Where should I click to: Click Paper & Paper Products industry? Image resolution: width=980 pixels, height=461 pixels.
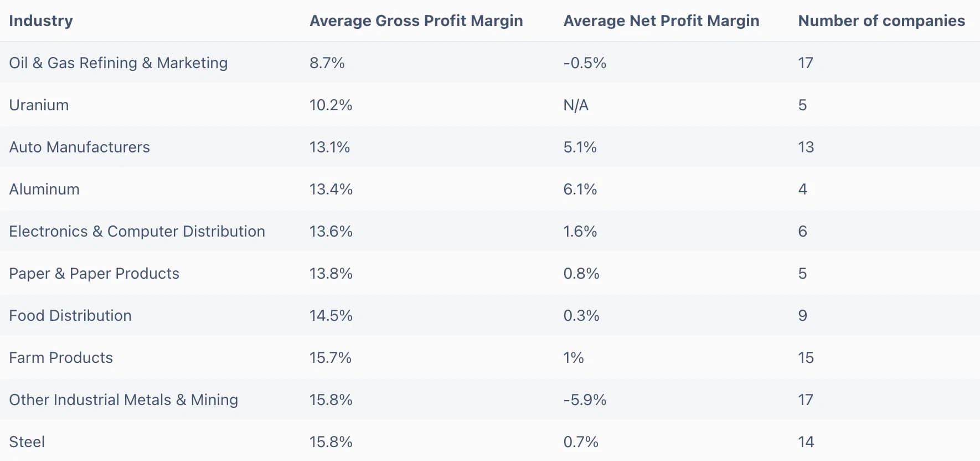(94, 273)
